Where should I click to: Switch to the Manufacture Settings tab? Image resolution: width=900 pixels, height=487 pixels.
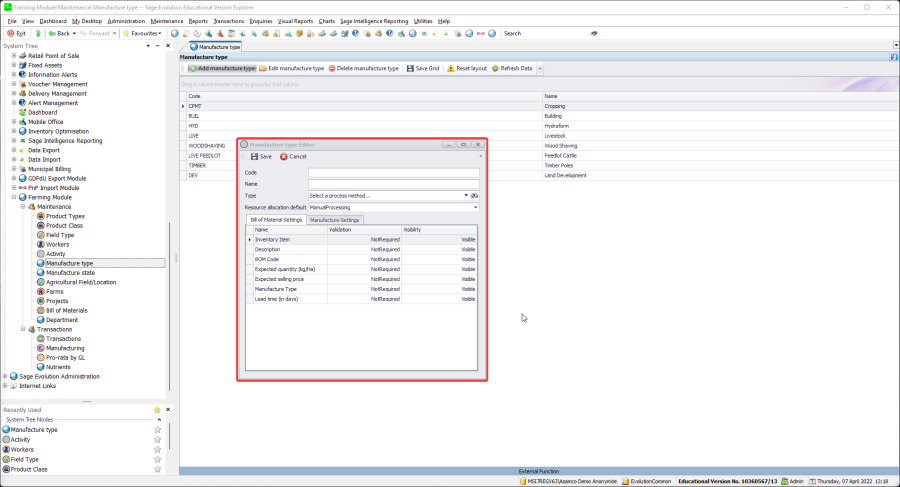(335, 220)
